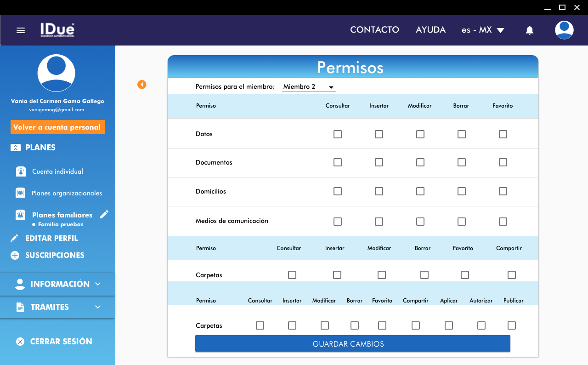
Task: Click pencil icon next to Planes familiares
Action: (104, 214)
